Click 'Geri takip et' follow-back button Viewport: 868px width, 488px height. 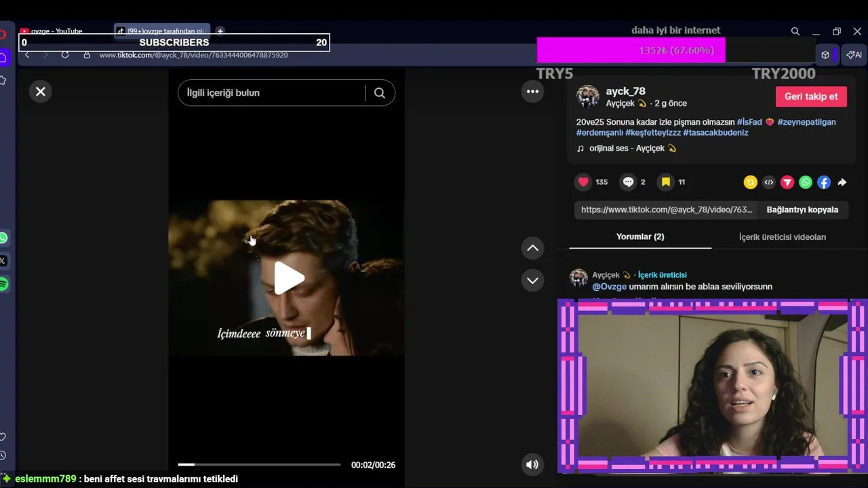click(811, 96)
